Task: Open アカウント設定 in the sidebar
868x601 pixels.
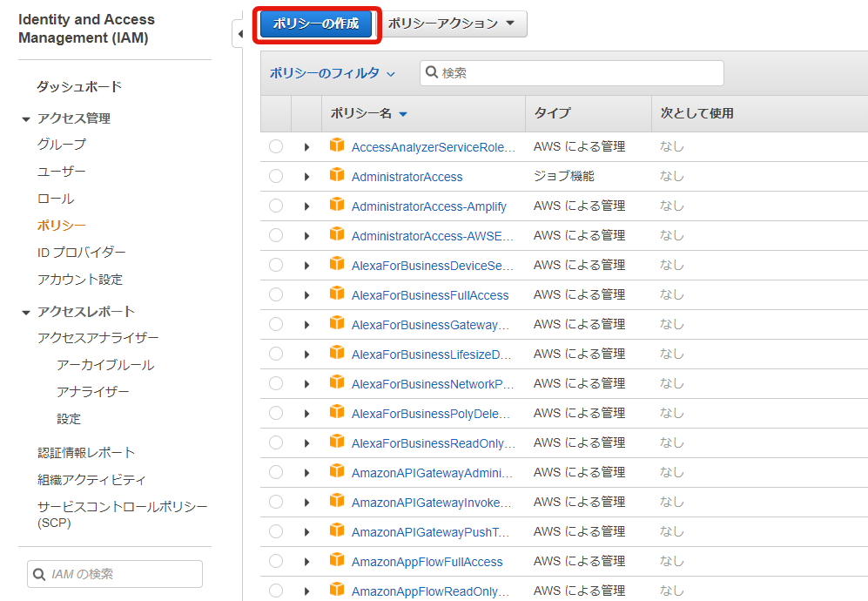Action: pyautogui.click(x=80, y=280)
